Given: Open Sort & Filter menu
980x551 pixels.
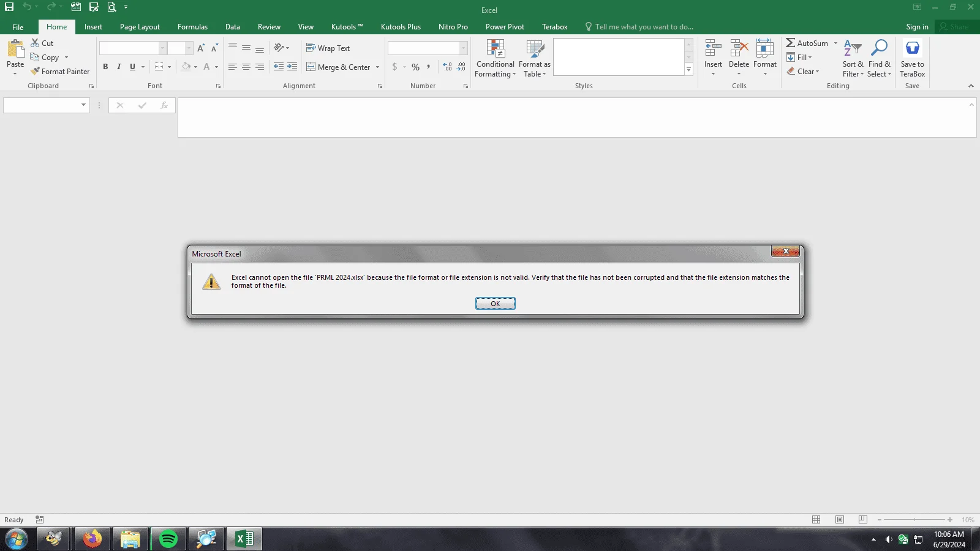Looking at the screenshot, I should (853, 59).
